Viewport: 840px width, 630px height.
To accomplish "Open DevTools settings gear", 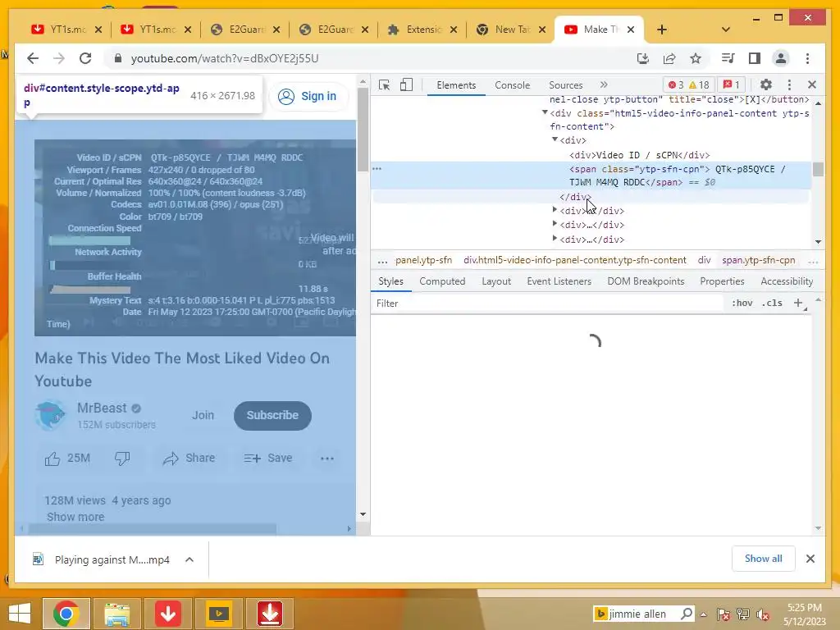I will (x=766, y=84).
